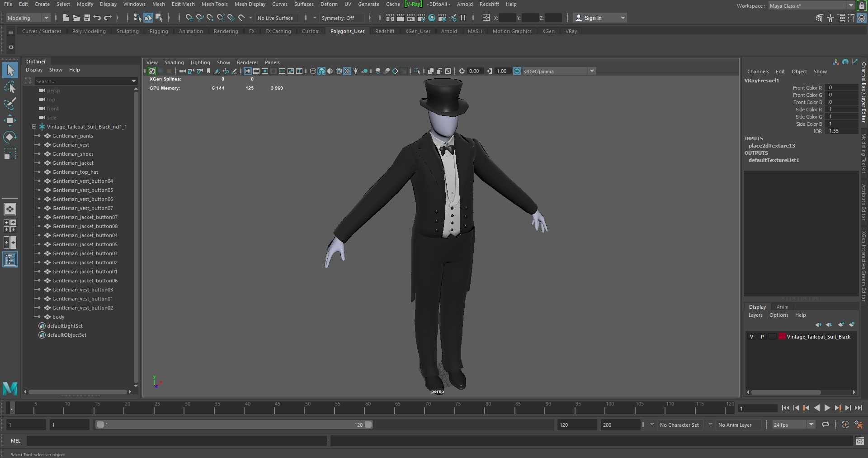Activate the Lasso Select tool
This screenshot has width=868, height=458.
[10, 87]
